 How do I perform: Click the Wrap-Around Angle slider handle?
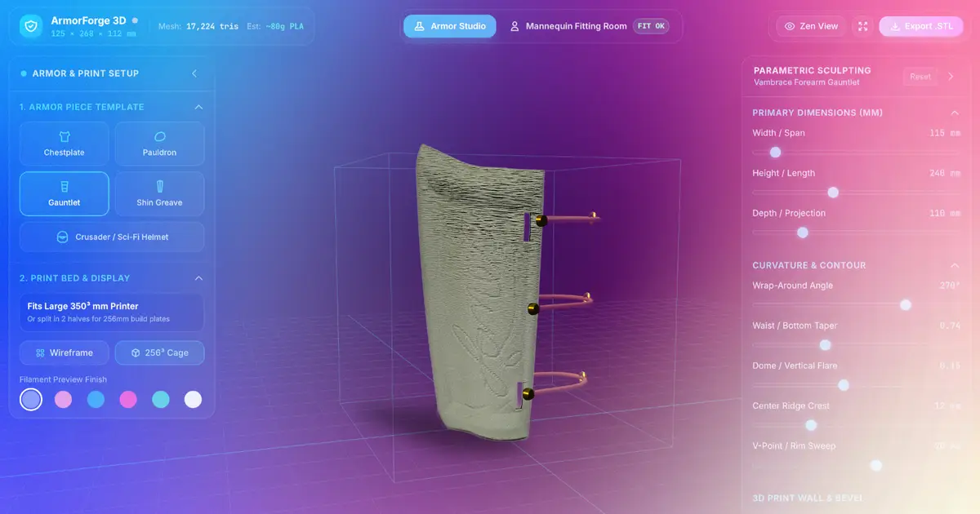click(905, 305)
